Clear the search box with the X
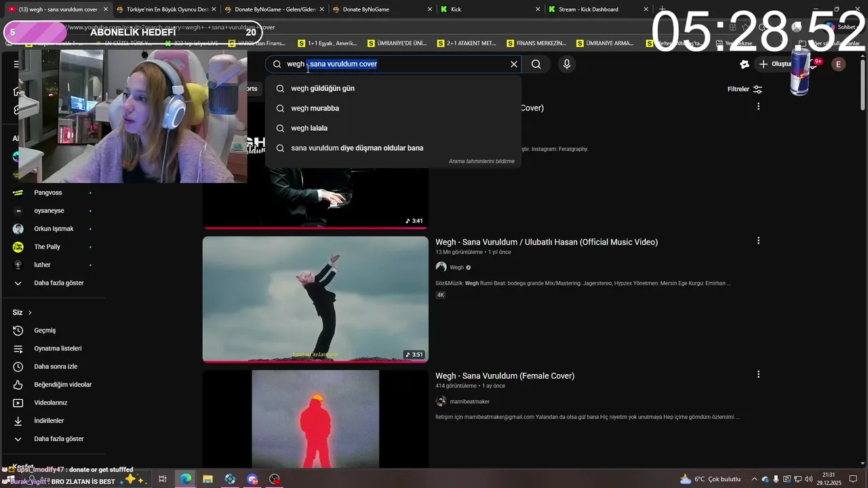Viewport: 868px width, 488px height. coord(514,64)
